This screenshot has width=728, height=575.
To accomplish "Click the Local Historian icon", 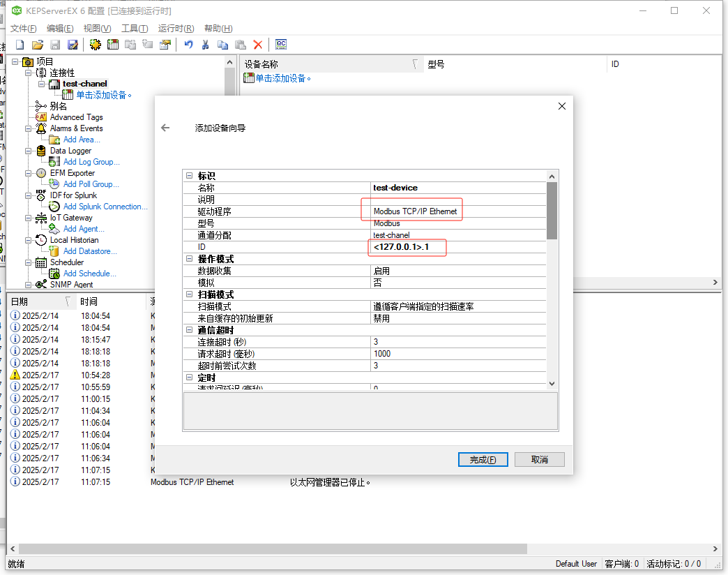I will pos(41,239).
